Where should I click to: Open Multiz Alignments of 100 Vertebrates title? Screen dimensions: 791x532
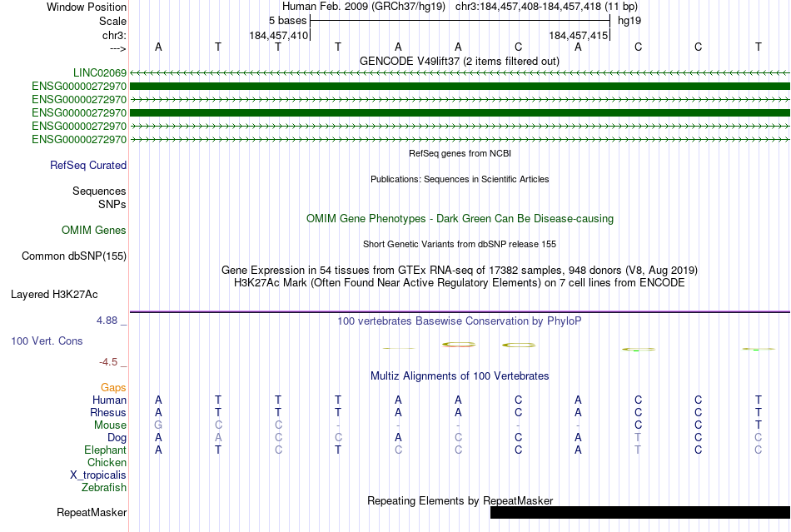pos(460,375)
